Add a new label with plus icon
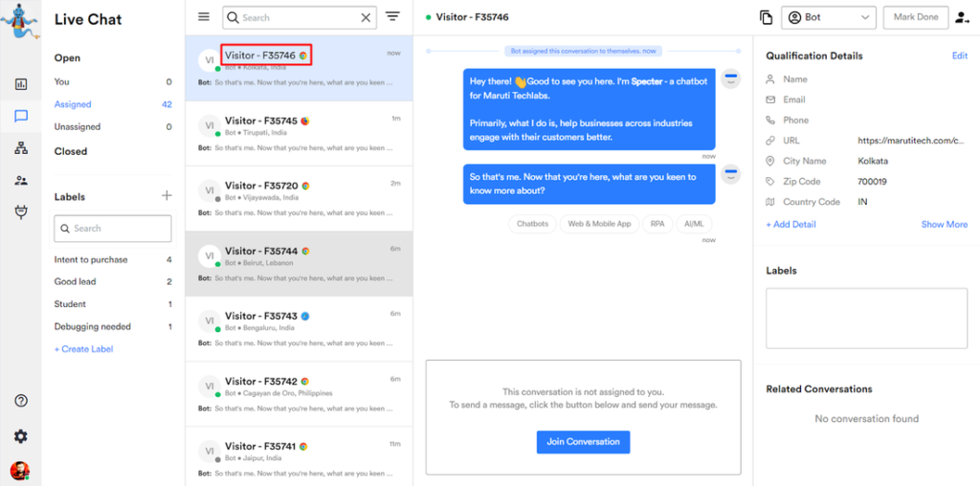 [167, 196]
